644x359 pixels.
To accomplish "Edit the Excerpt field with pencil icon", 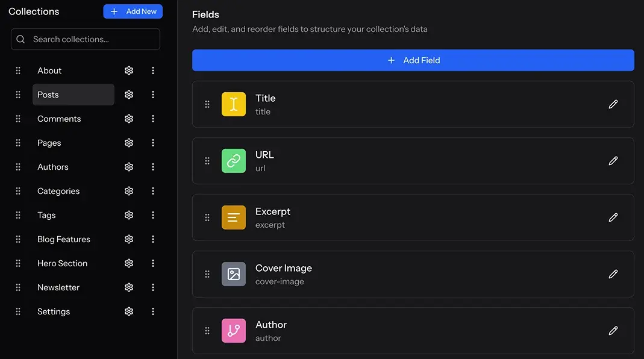I will point(613,217).
